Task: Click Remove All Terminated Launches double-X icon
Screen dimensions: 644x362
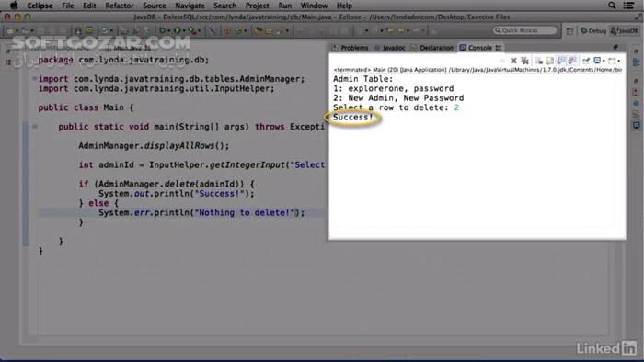Action: (x=525, y=61)
